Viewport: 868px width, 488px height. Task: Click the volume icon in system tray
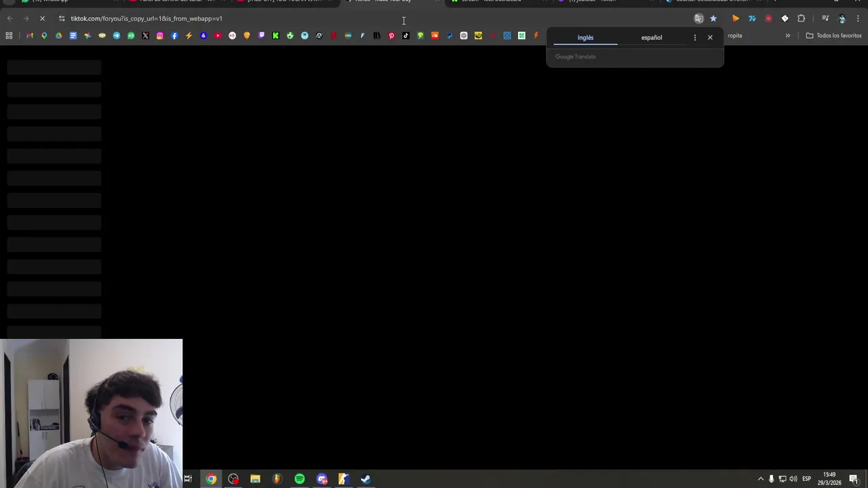point(793,479)
